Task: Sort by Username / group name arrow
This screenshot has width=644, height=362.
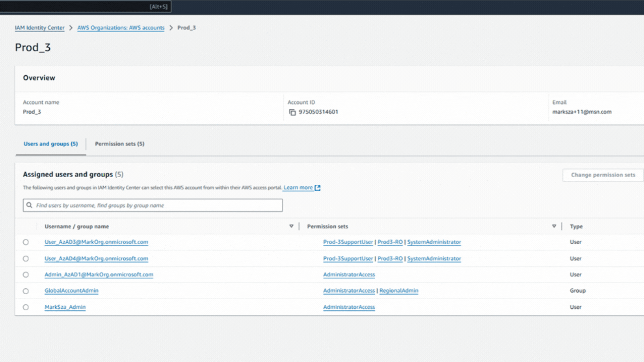Action: pyautogui.click(x=291, y=226)
